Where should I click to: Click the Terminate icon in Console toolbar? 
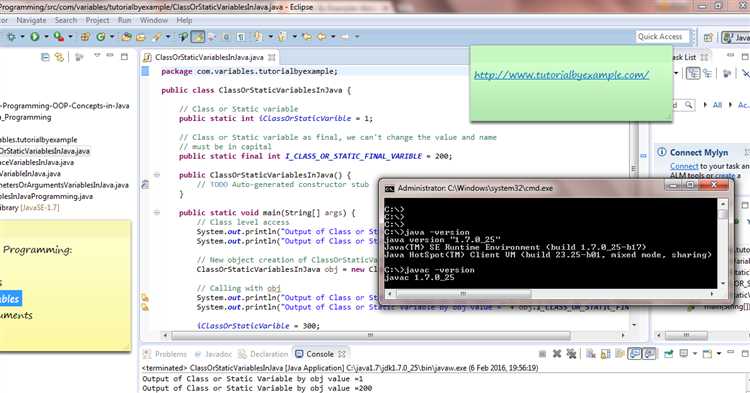pos(542,354)
